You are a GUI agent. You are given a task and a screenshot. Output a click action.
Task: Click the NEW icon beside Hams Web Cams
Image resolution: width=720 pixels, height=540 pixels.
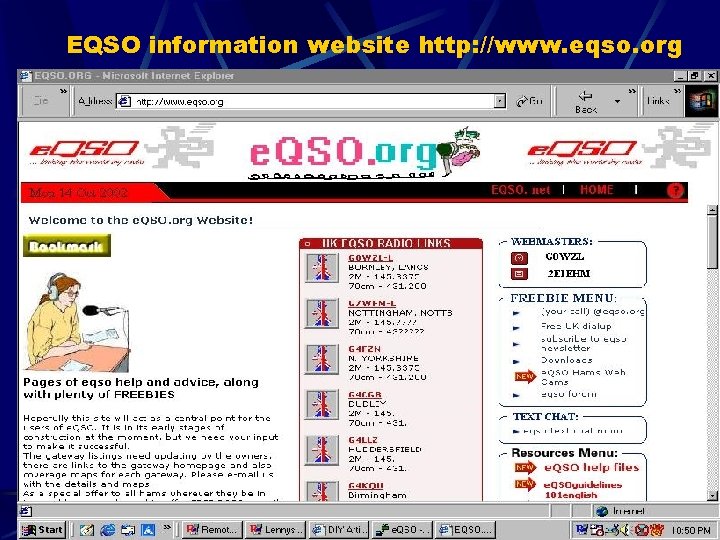pos(524,377)
